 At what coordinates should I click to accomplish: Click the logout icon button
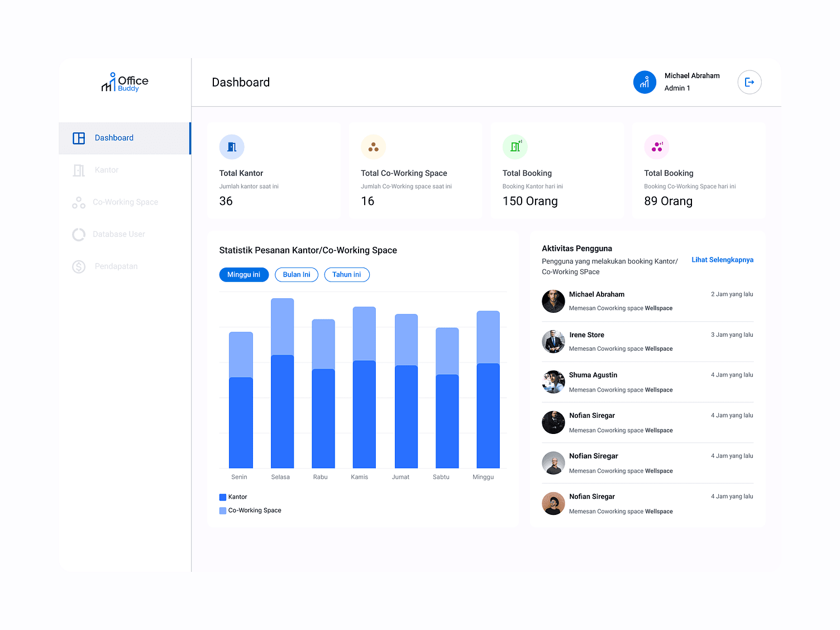click(750, 82)
